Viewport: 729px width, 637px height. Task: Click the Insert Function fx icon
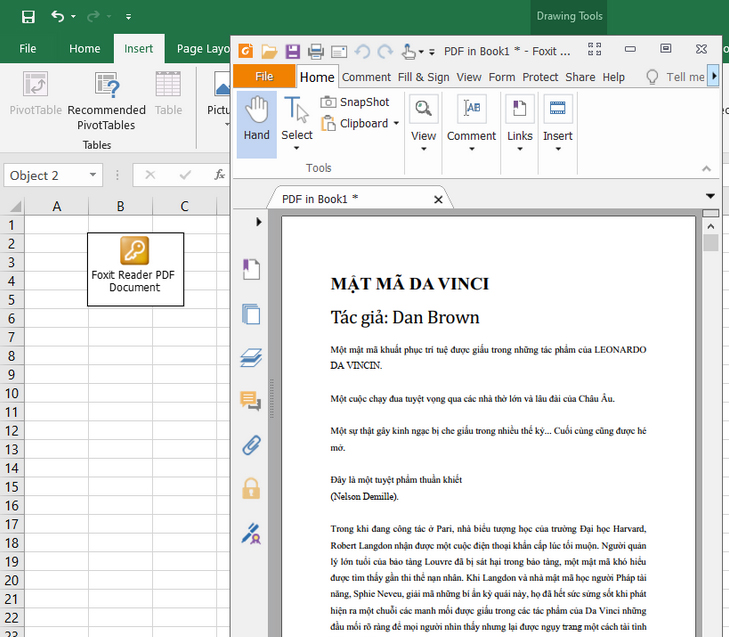pyautogui.click(x=219, y=175)
